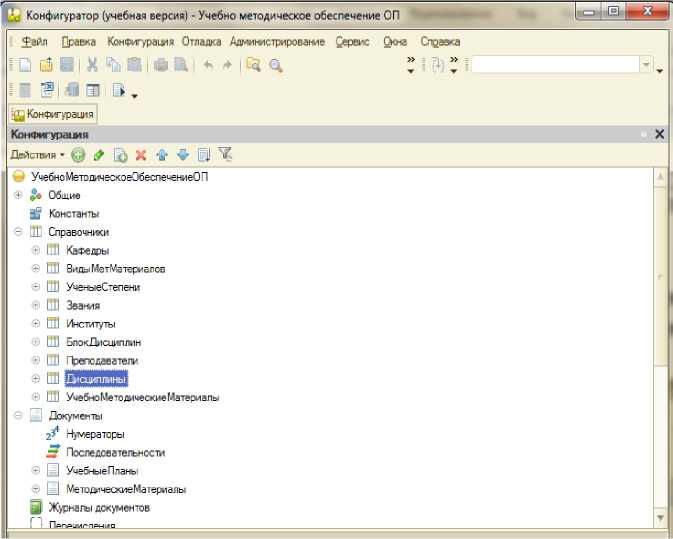Expand the Общие tree node

[19, 195]
